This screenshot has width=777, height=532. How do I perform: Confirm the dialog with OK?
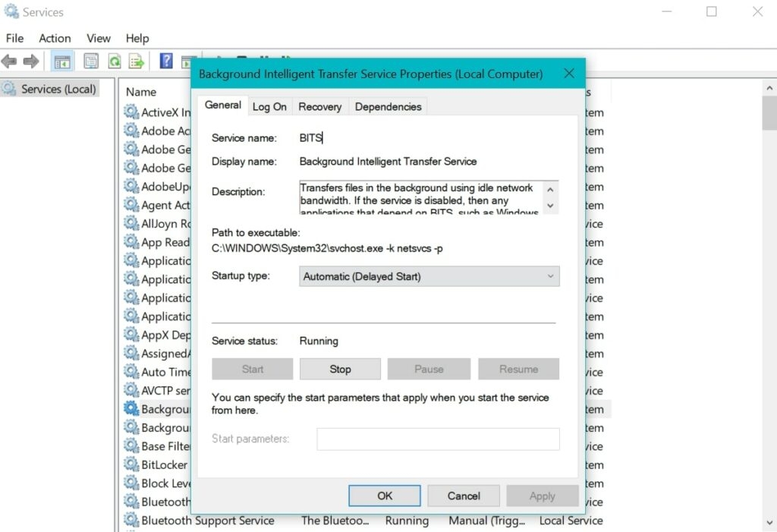pos(385,496)
